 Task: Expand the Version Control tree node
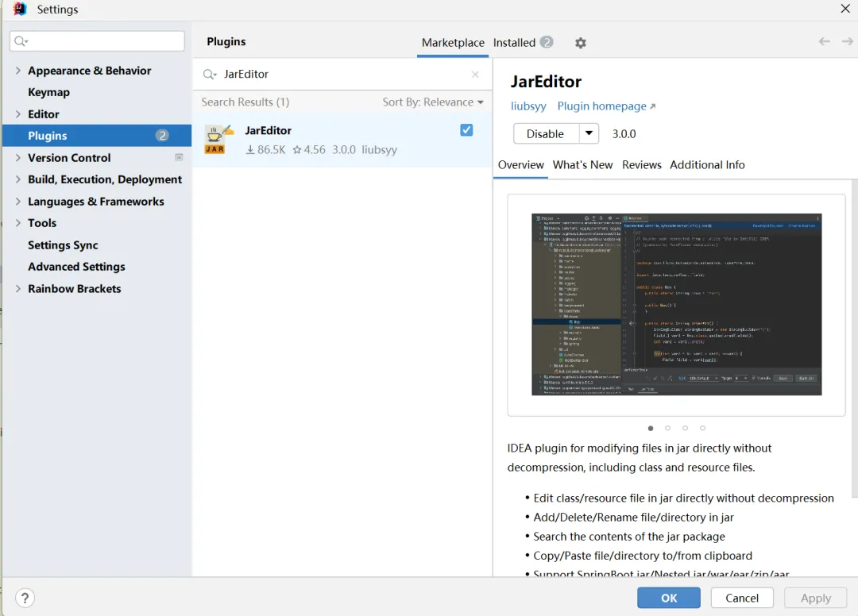(18, 157)
